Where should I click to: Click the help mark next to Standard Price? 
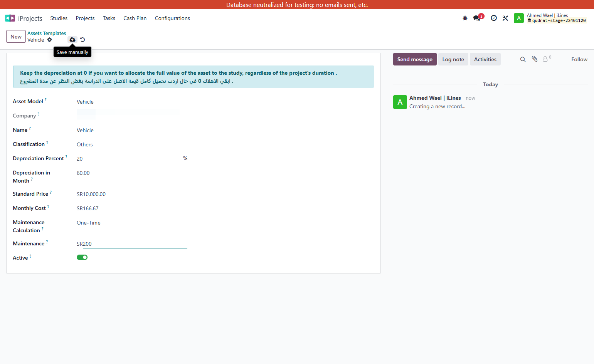[50, 192]
